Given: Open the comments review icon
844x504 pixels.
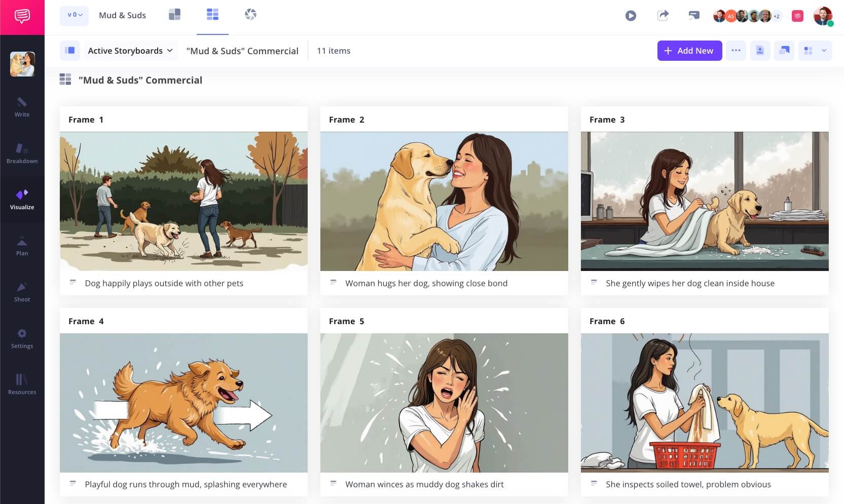Looking at the screenshot, I should pyautogui.click(x=694, y=16).
